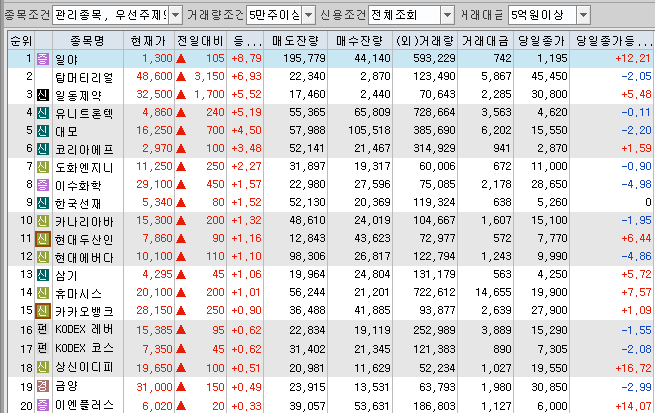The image size is (655, 413).
Task: Sort by the 종목명 column header
Action: point(87,41)
